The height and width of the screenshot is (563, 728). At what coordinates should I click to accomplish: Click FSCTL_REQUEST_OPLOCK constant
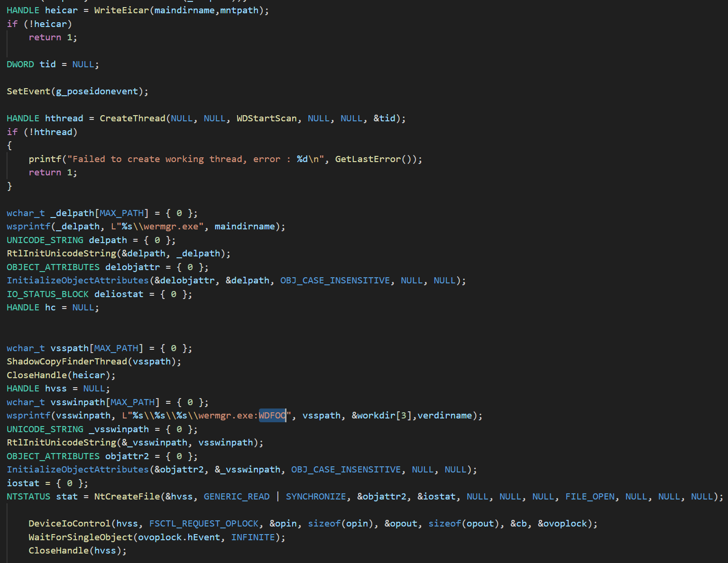(204, 524)
